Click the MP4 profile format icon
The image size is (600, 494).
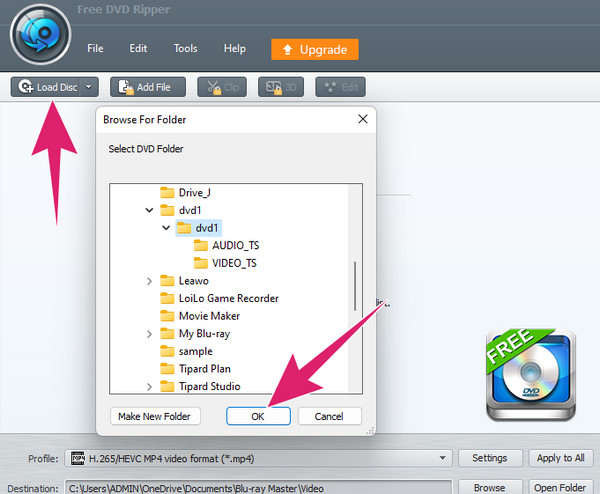pyautogui.click(x=78, y=458)
